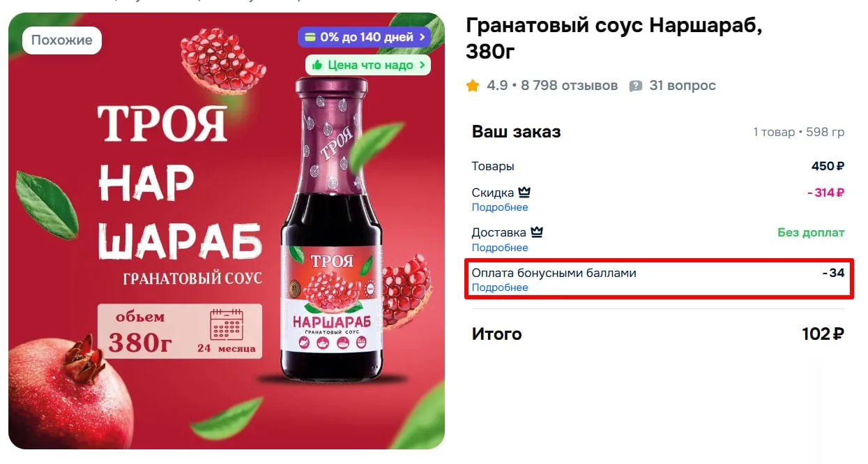Viewport: 868px width, 464px height.
Task: Open Подробнее under Доставка
Action: [500, 248]
